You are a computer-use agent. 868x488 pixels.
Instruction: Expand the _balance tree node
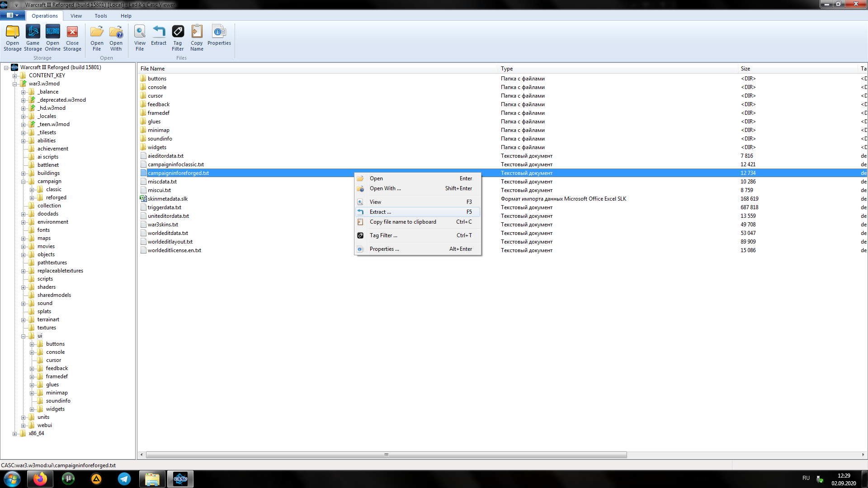(x=24, y=92)
